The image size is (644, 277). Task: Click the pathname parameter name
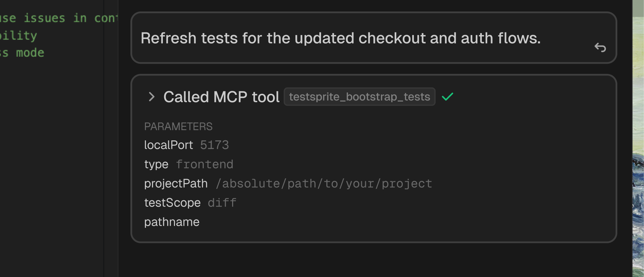(x=172, y=222)
